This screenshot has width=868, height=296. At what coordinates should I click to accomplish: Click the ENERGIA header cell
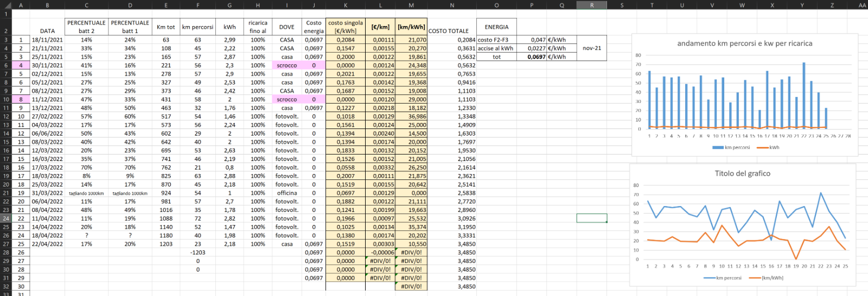pyautogui.click(x=496, y=27)
